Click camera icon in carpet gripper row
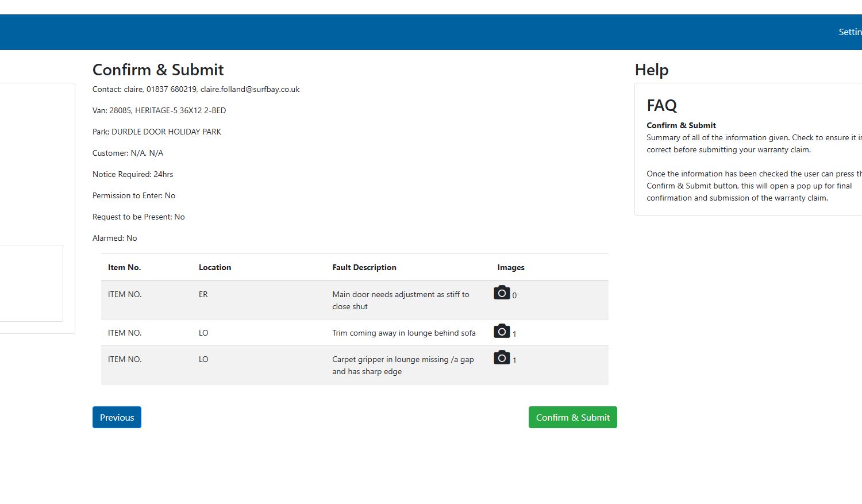Screen dimensions: 862x504 click(502, 358)
